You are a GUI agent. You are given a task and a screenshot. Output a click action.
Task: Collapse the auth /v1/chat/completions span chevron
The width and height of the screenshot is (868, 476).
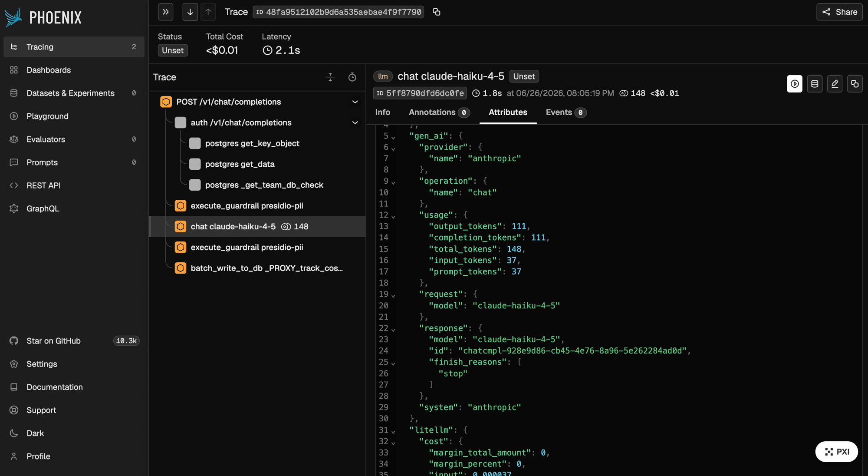[355, 122]
